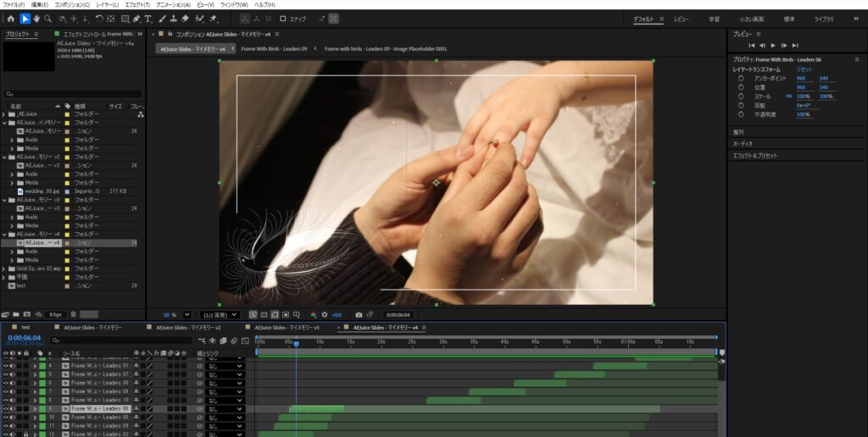Toggle scale constrain proportions link icon
868x437 pixels.
pyautogui.click(x=789, y=96)
